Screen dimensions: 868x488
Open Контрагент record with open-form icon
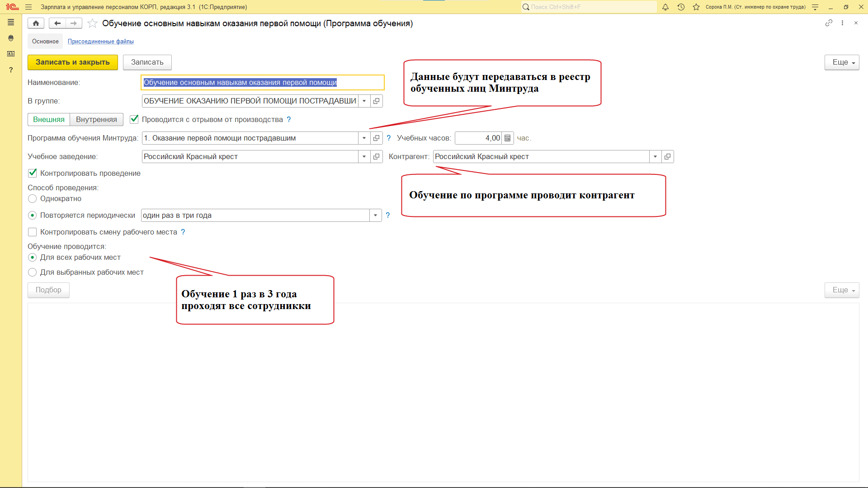pyautogui.click(x=667, y=157)
